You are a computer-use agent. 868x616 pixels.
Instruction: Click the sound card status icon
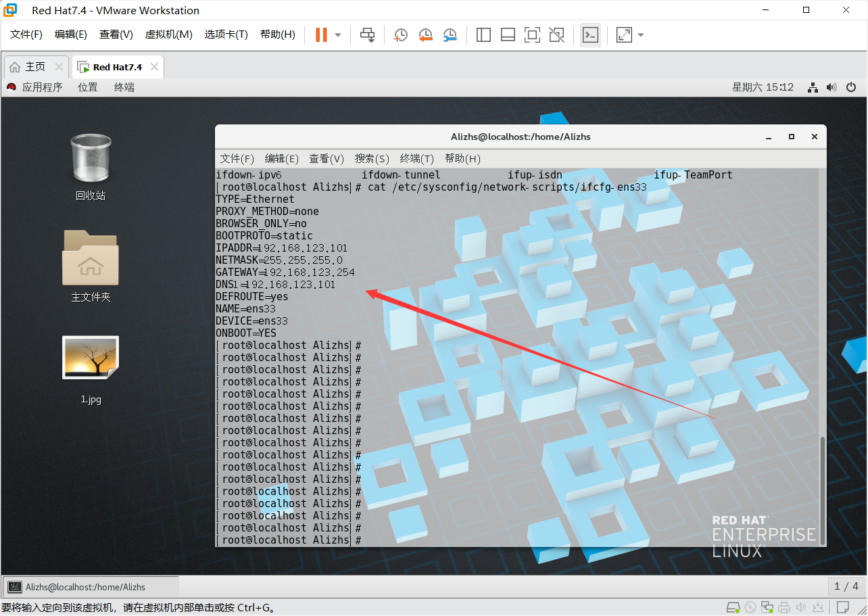(x=801, y=607)
